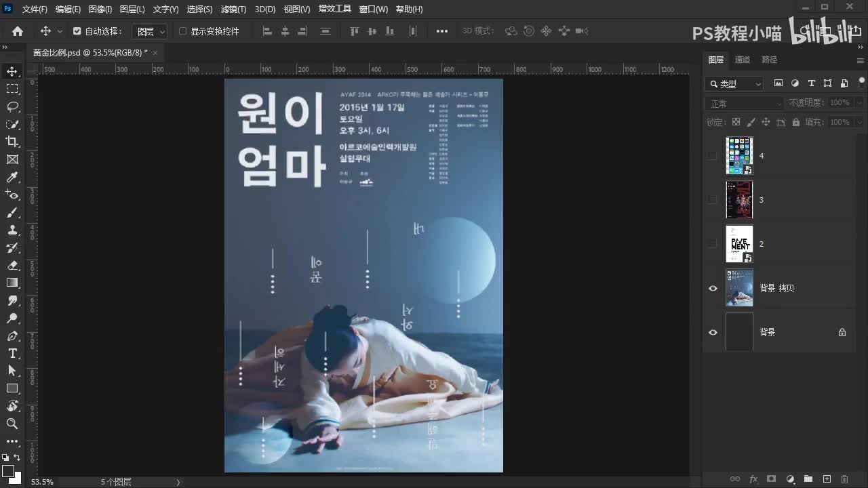868x488 pixels.
Task: Open the 窗口(W) menu
Action: pos(374,9)
